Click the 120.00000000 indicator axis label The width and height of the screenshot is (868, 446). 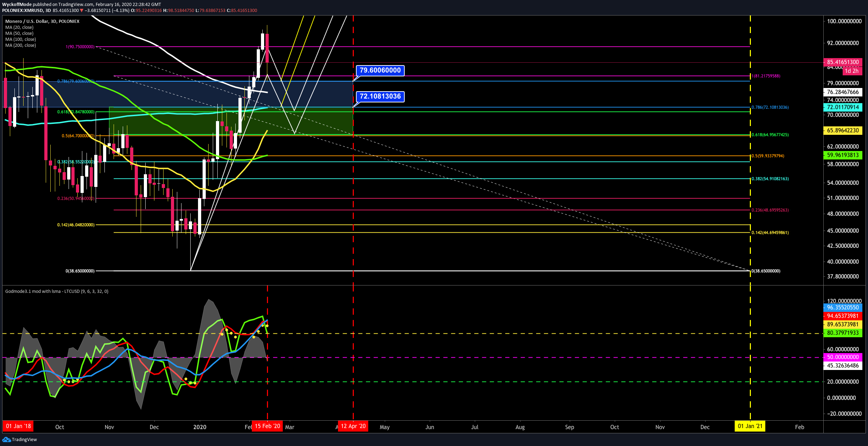click(844, 301)
